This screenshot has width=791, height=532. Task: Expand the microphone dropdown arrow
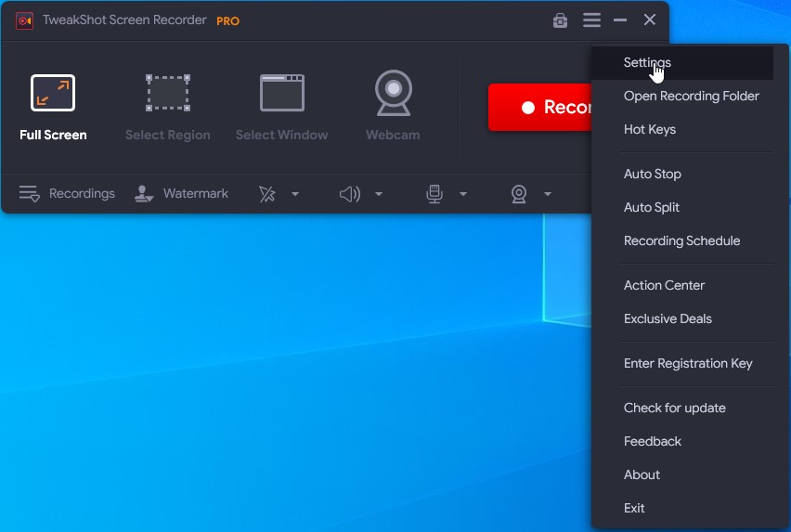point(463,194)
